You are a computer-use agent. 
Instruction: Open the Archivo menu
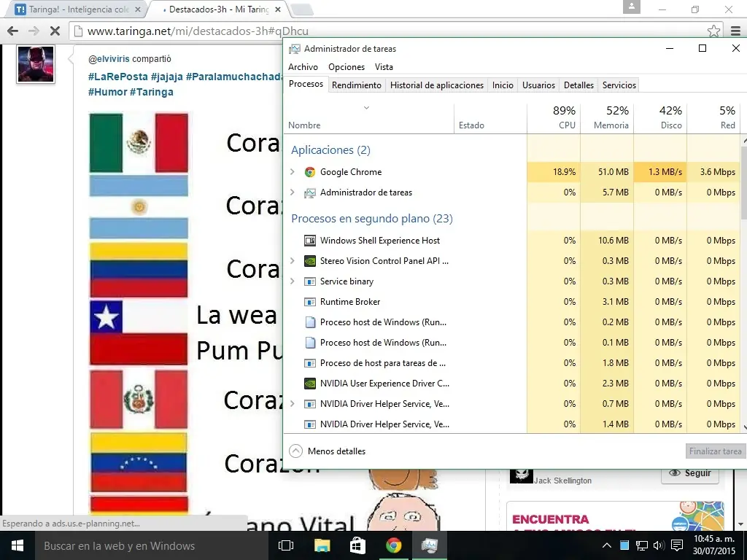point(303,67)
